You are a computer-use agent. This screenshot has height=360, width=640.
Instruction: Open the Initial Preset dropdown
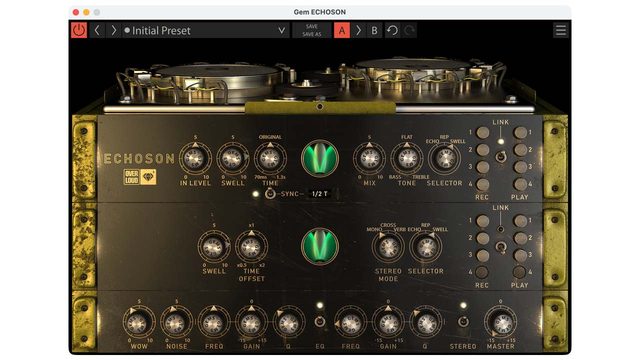(x=205, y=30)
